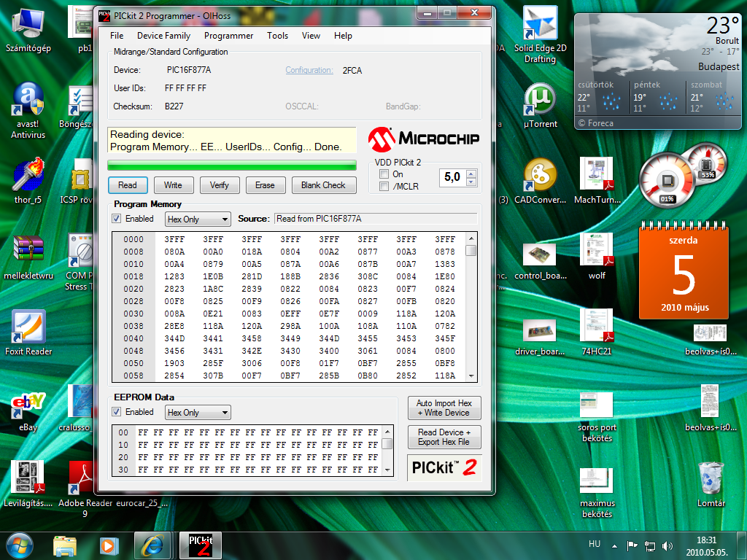Screen dimensions: 747x560
Task: Toggle VDD PICkit 2 On checkbox
Action: 384,174
